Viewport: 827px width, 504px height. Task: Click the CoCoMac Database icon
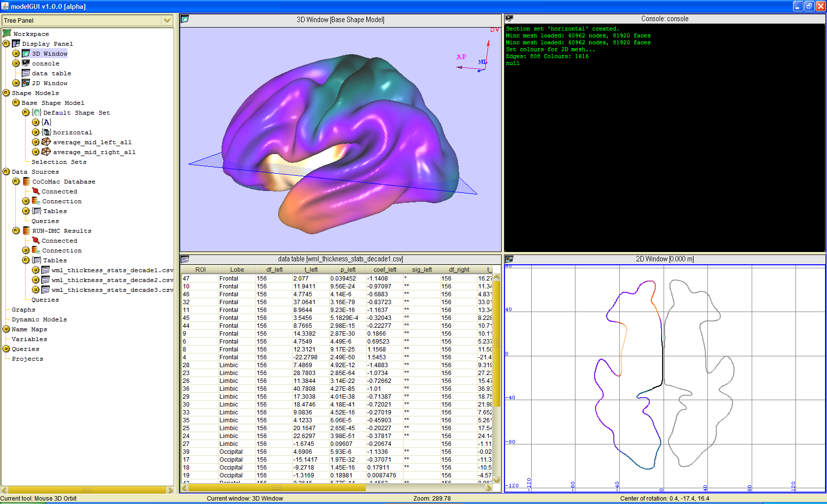coord(26,182)
